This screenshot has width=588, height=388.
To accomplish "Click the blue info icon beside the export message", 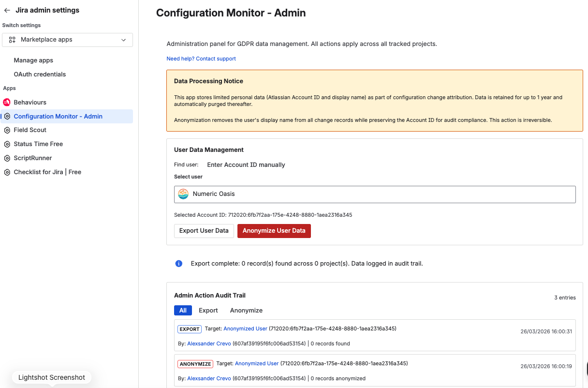I will tap(178, 263).
